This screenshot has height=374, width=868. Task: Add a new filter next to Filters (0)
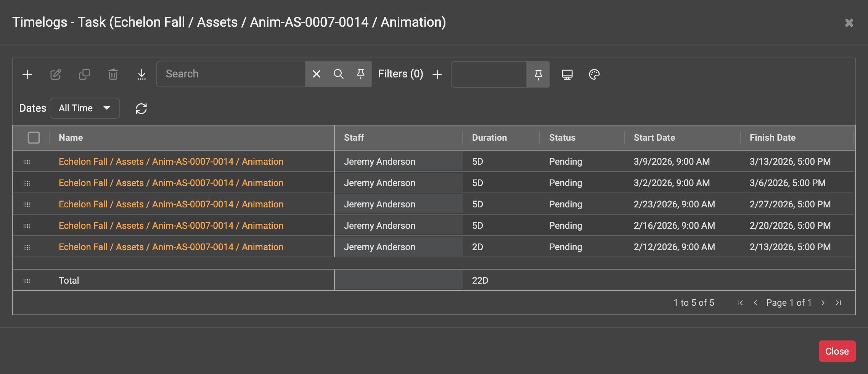click(437, 74)
